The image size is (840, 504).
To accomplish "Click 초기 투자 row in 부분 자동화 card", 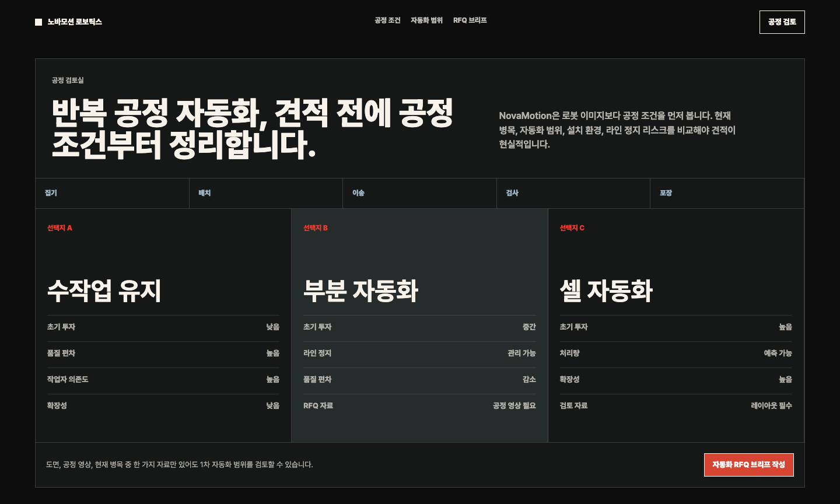I will point(419,327).
